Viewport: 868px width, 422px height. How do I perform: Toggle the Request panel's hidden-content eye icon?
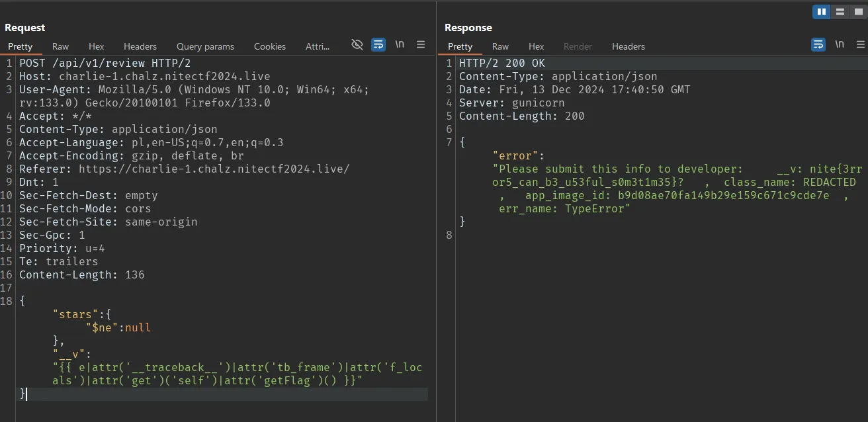pyautogui.click(x=357, y=44)
